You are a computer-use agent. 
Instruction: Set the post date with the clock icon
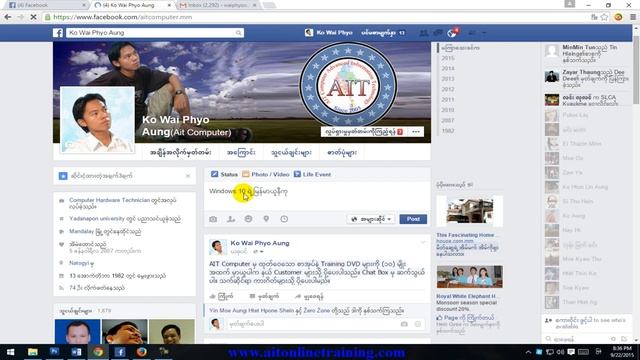(284, 219)
